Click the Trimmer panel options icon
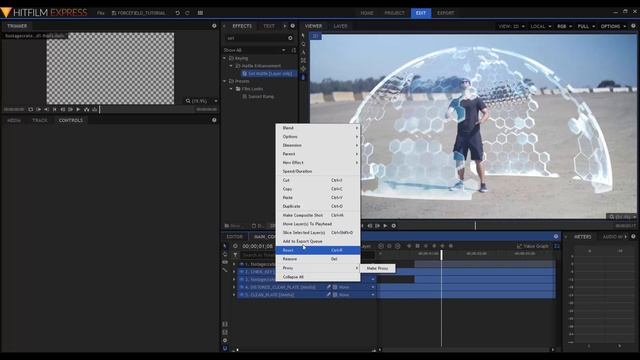Screen dimensions: 640x360 pyautogui.click(x=214, y=26)
